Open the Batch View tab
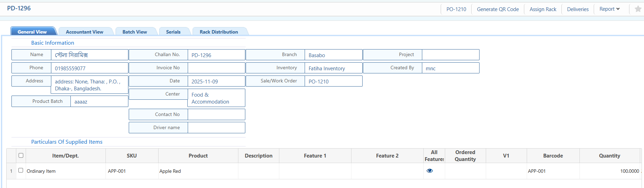This screenshot has width=644, height=188. pyautogui.click(x=135, y=32)
